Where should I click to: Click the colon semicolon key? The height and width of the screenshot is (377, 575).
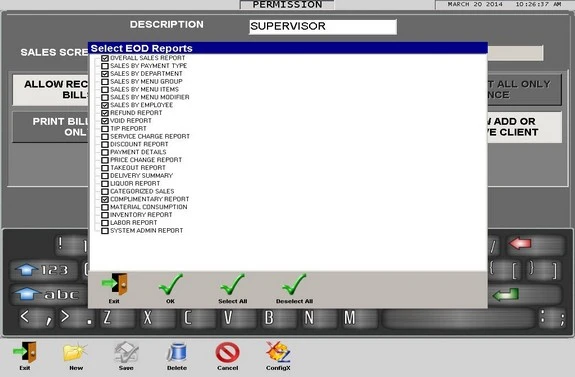pos(552,318)
